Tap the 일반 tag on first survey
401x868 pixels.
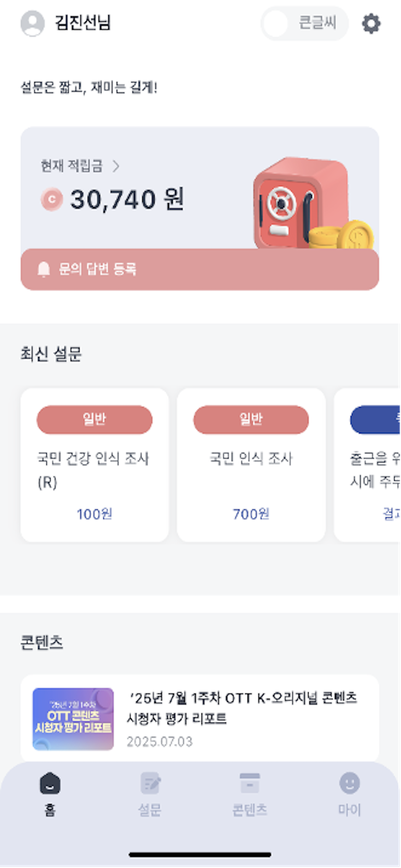[x=94, y=420]
